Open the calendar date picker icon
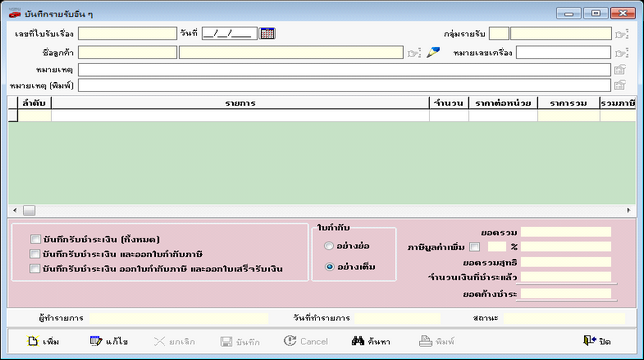Image resolution: width=644 pixels, height=360 pixels. [x=267, y=33]
